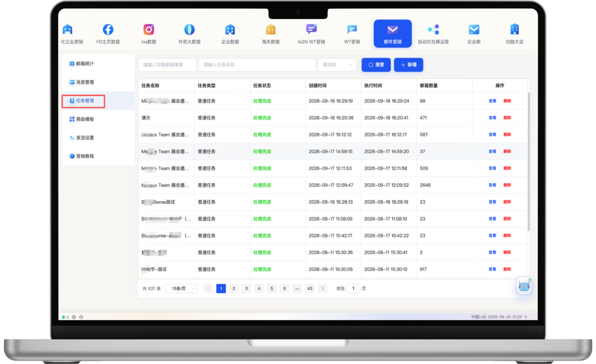Click the 新增 add task button

tap(408, 65)
